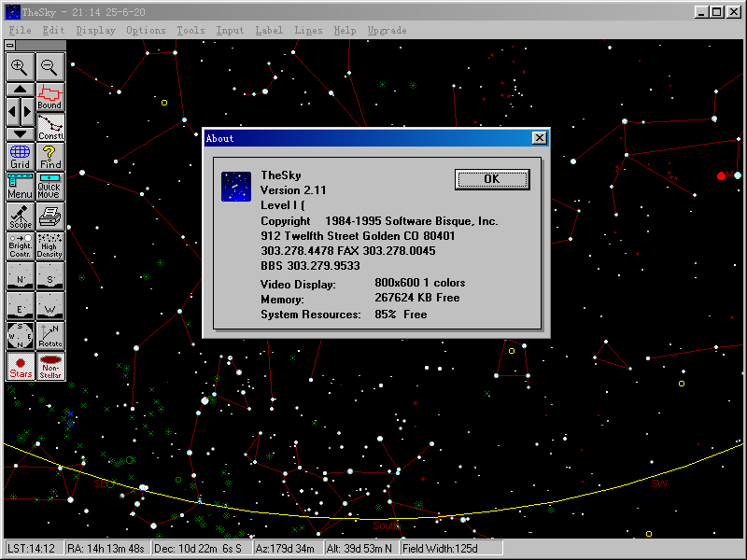Open the Upgrade menu

click(387, 31)
